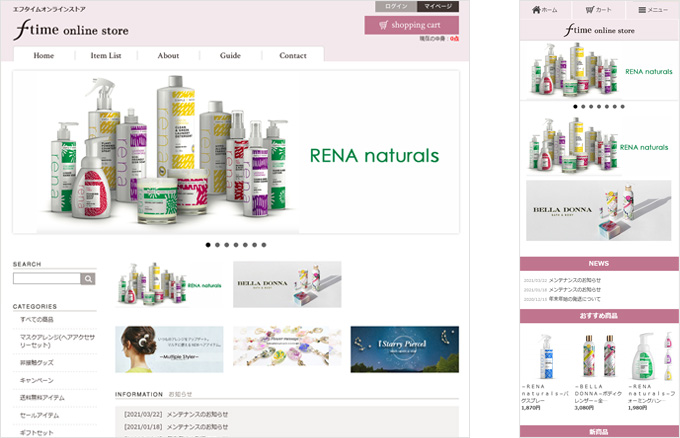Click the Starry Pierce night-sky banner

[x=405, y=350]
